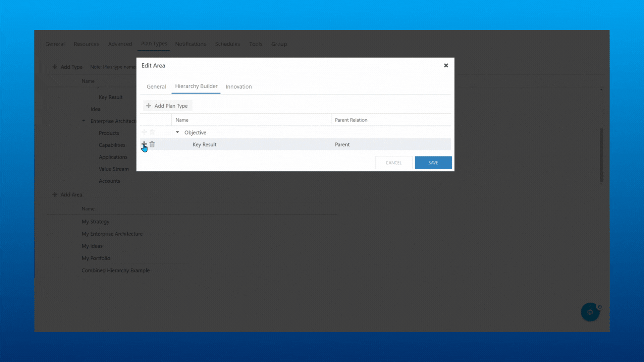Open the My Enterprise Architecture area

click(x=112, y=234)
